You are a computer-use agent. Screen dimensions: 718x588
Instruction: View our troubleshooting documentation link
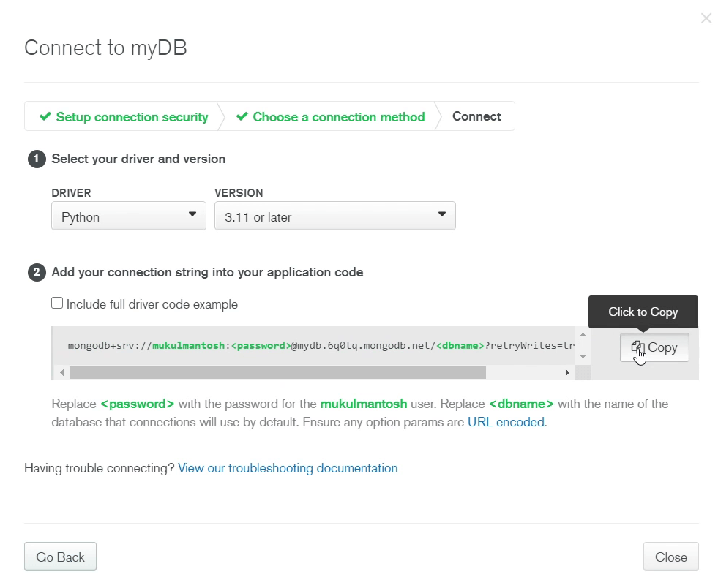(288, 468)
